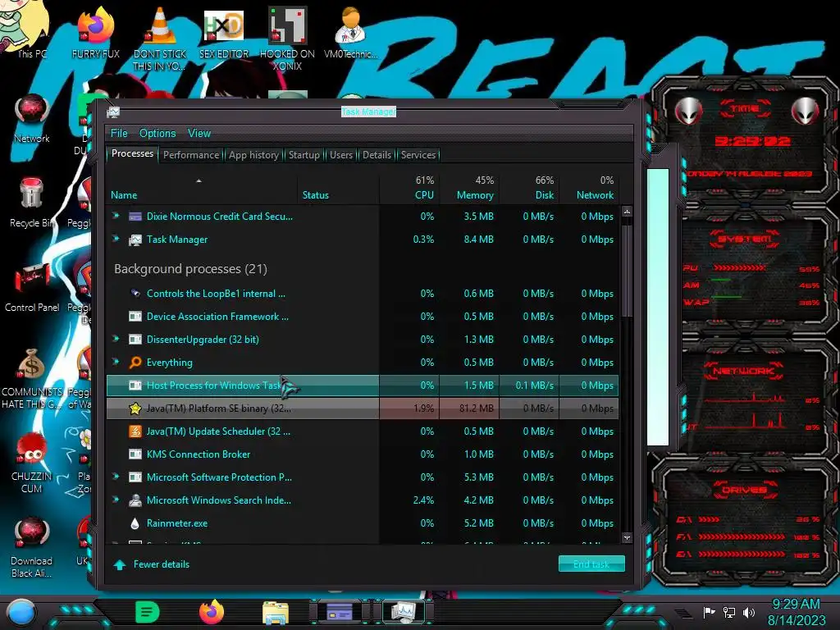Click the Start orb button
Viewport: 840px width, 630px height.
21,613
